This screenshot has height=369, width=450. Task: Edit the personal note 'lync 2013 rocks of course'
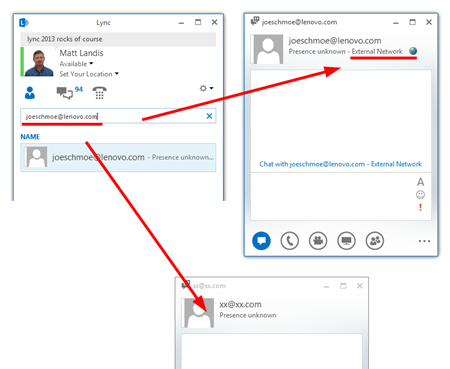coord(118,39)
